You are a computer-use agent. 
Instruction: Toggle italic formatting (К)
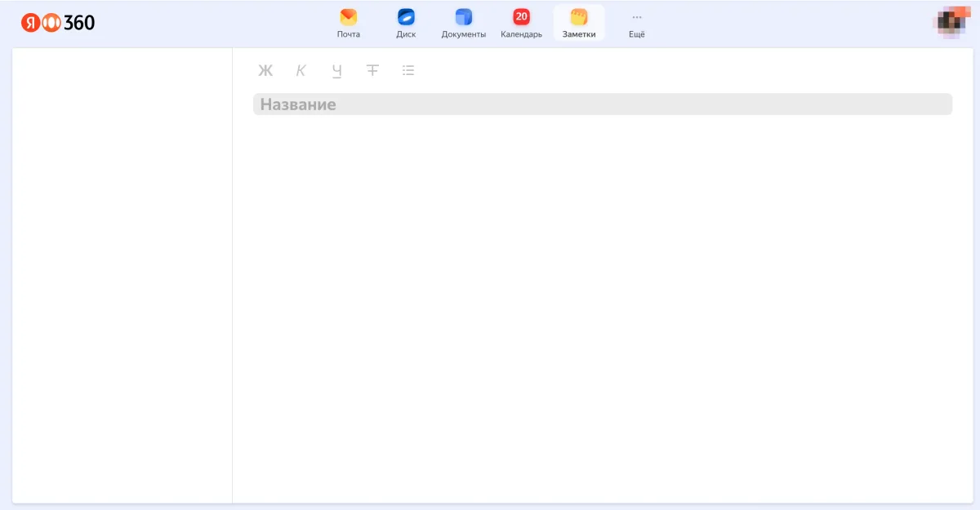[x=301, y=71]
